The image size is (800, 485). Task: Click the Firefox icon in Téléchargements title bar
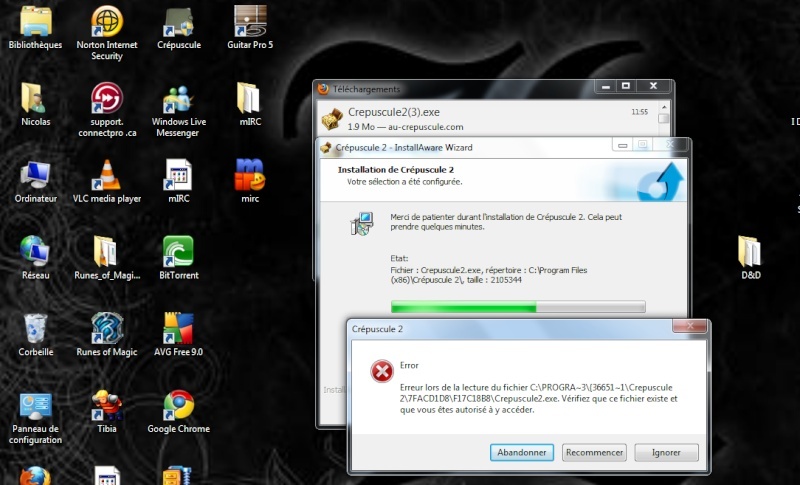(323, 89)
